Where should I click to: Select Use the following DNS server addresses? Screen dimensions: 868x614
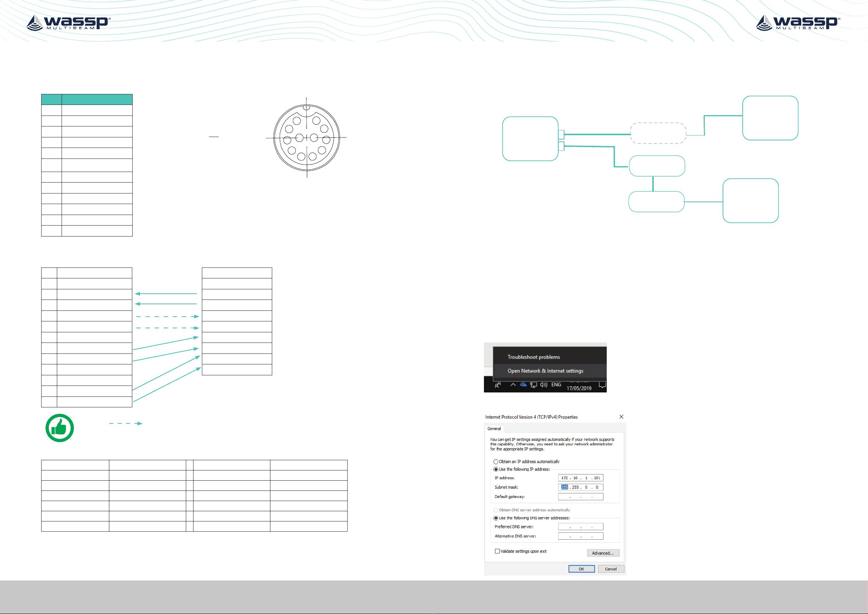(x=531, y=518)
